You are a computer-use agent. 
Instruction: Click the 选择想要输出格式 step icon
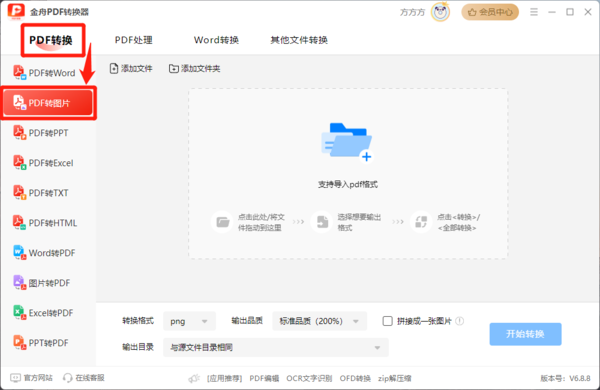click(322, 222)
